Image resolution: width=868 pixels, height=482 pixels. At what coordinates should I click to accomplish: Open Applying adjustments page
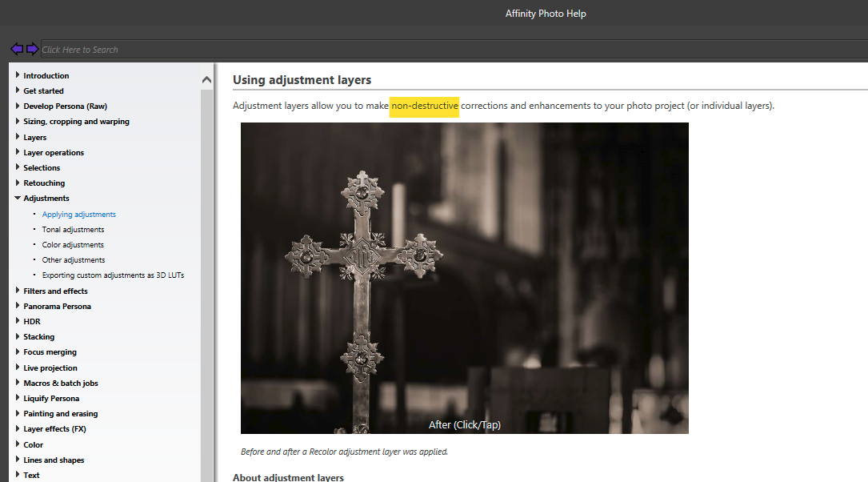(79, 215)
